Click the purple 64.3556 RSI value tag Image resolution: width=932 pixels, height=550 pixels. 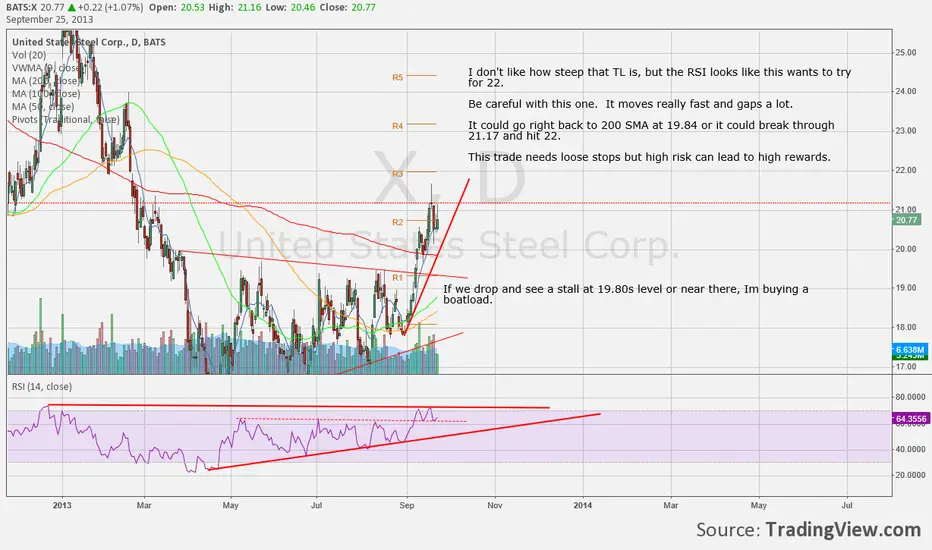pyautogui.click(x=910, y=419)
